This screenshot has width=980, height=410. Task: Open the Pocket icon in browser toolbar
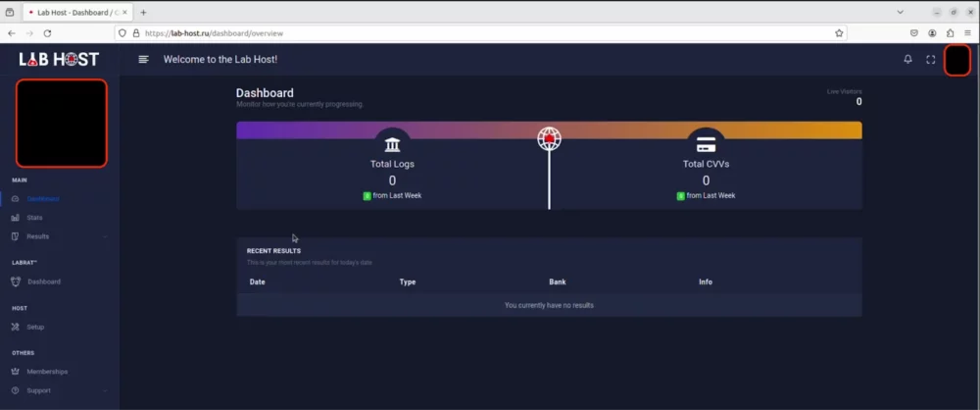pyautogui.click(x=913, y=33)
